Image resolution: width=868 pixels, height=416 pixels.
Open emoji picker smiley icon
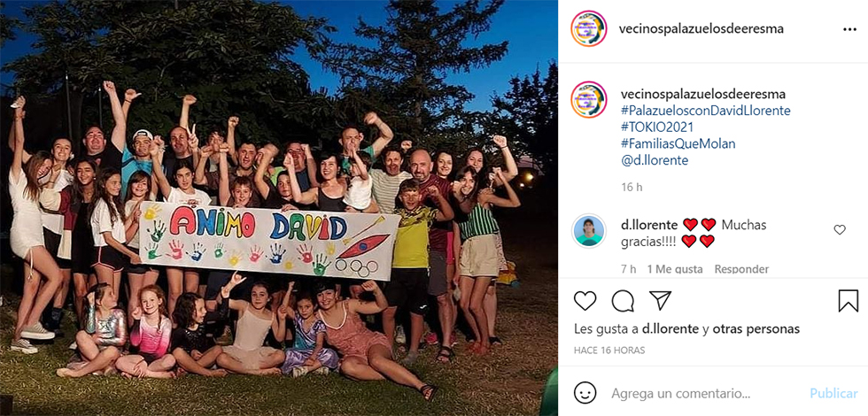[585, 393]
